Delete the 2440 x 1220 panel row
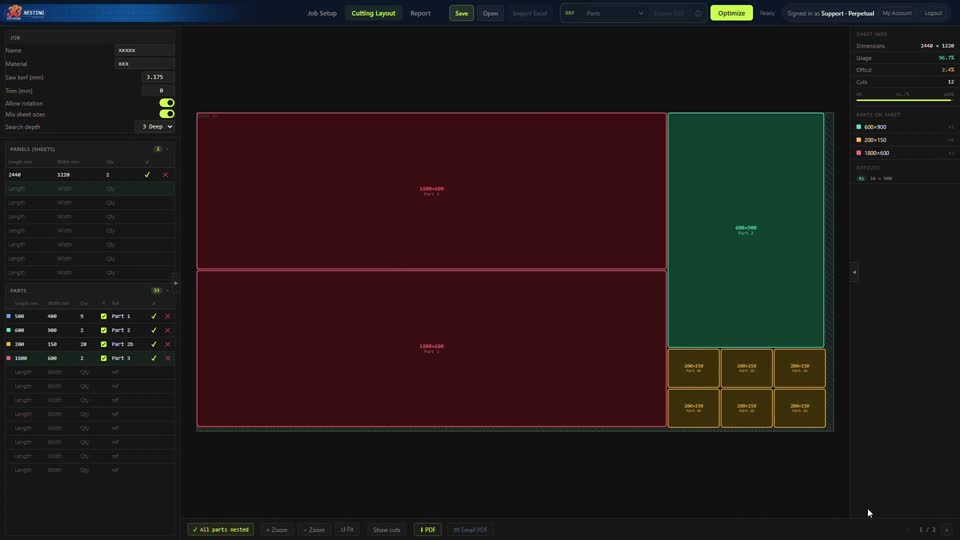This screenshot has height=540, width=960. click(165, 175)
